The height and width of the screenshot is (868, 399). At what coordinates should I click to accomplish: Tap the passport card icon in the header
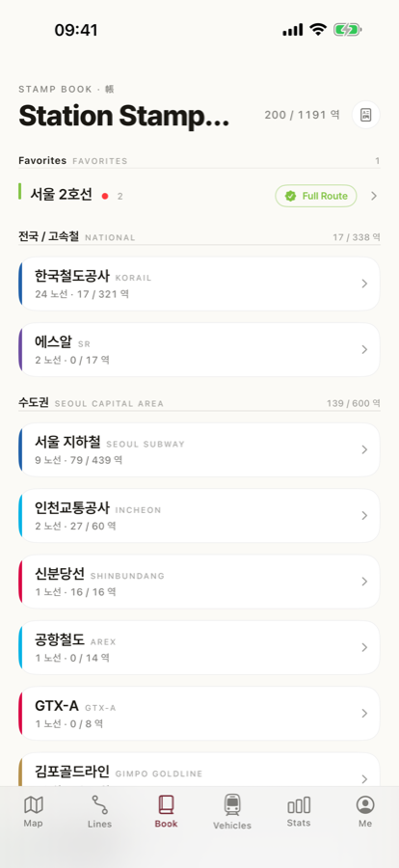[366, 115]
